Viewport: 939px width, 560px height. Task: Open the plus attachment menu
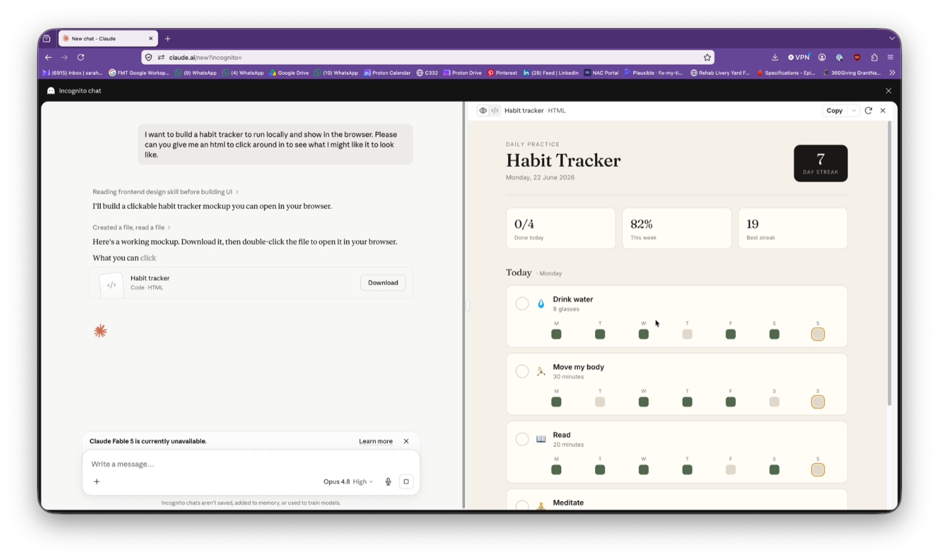tap(97, 482)
